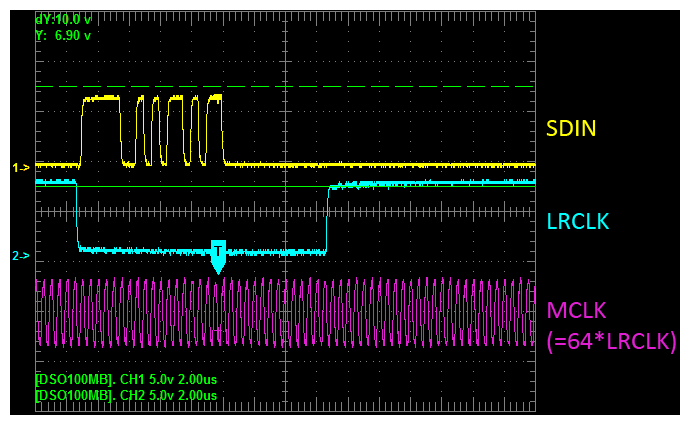This screenshot has width=690, height=425.
Task: Click the magenta MCLK label
Action: coord(576,311)
